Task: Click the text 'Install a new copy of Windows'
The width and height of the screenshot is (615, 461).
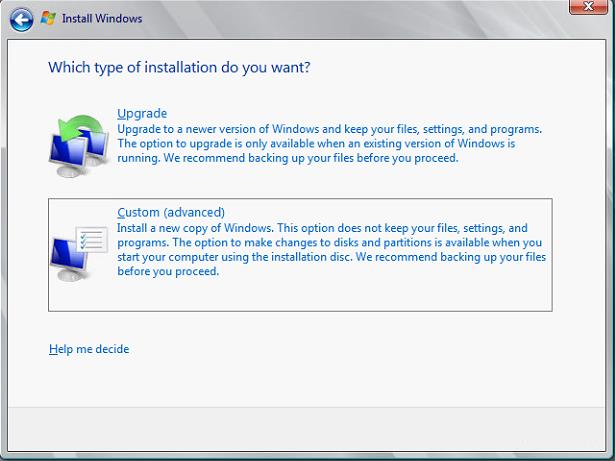Action: pos(194,228)
